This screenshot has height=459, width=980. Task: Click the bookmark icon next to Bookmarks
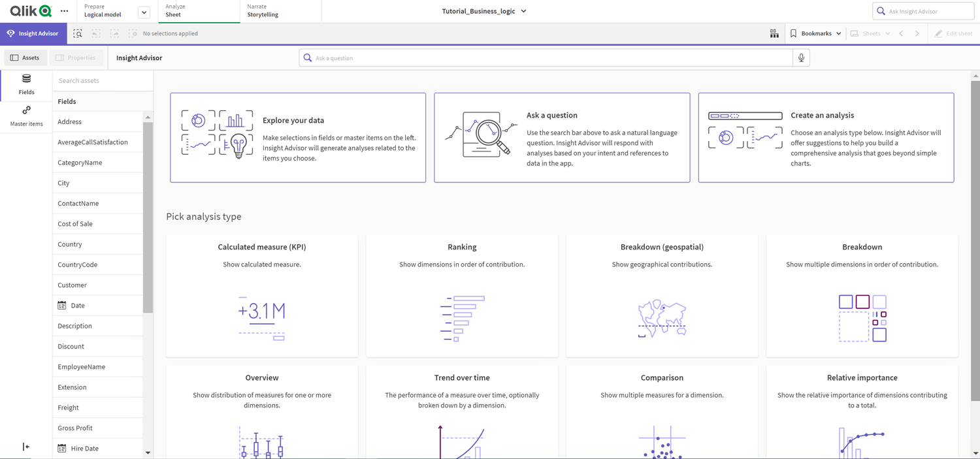(793, 33)
